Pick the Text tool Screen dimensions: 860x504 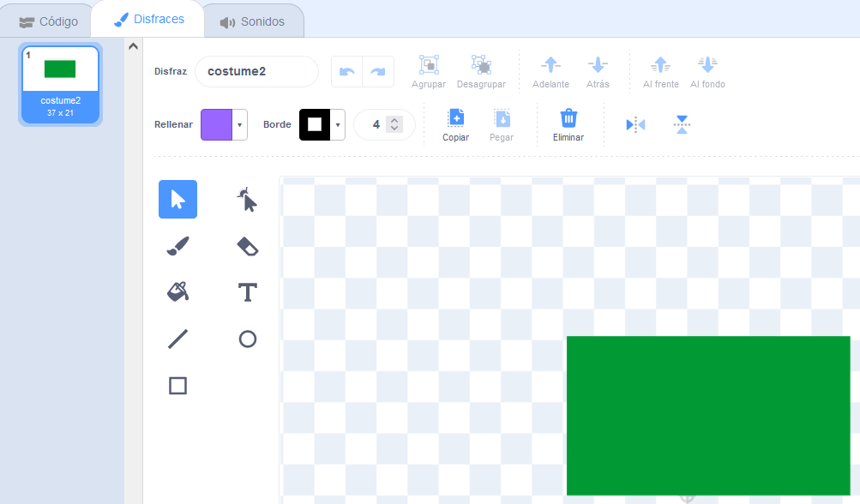point(247,292)
